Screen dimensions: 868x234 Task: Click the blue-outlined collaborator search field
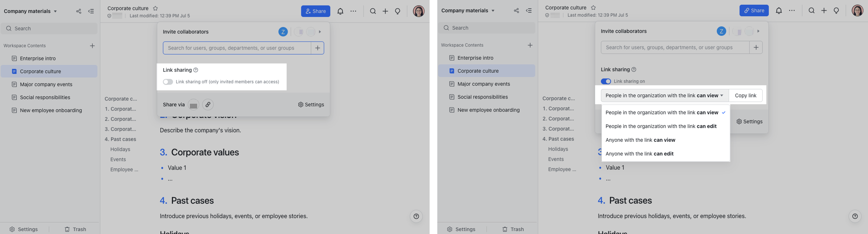tap(236, 48)
